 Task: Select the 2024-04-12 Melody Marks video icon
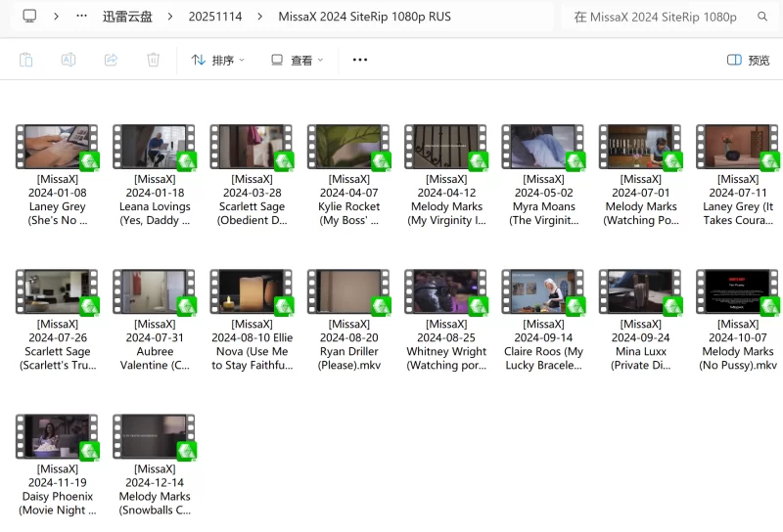pyautogui.click(x=446, y=147)
